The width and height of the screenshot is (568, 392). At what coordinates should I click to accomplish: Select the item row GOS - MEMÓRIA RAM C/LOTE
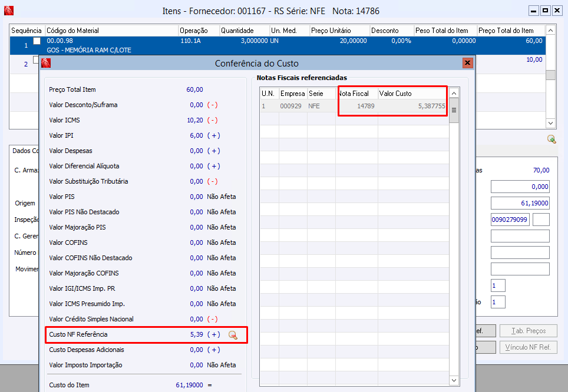(278, 45)
